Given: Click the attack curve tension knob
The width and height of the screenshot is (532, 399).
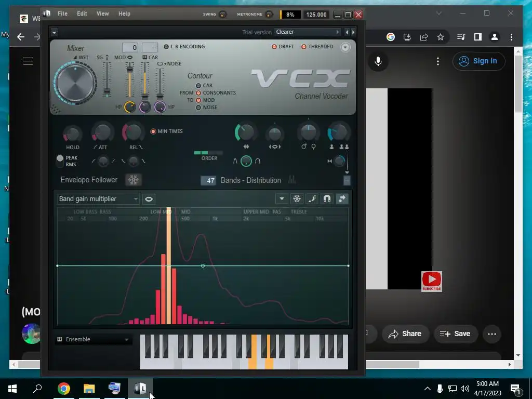Looking at the screenshot, I should 103,161.
